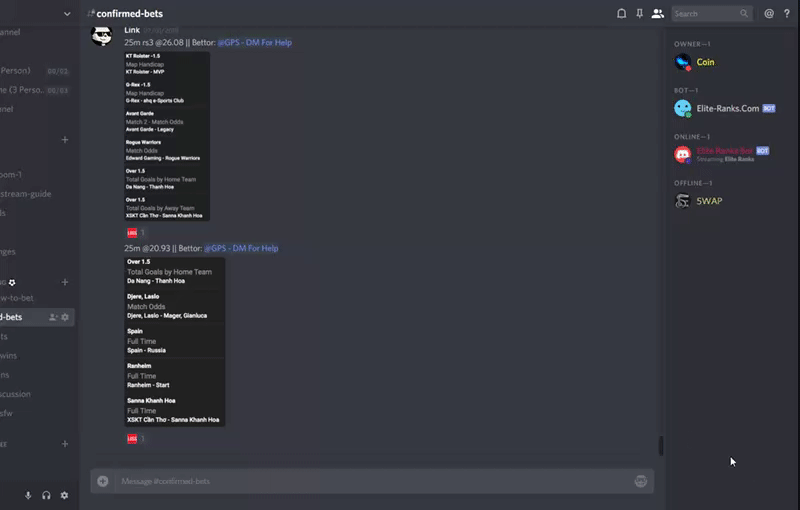Image resolution: width=800 pixels, height=510 pixels.
Task: Open notification settings bell icon
Action: pyautogui.click(x=621, y=14)
